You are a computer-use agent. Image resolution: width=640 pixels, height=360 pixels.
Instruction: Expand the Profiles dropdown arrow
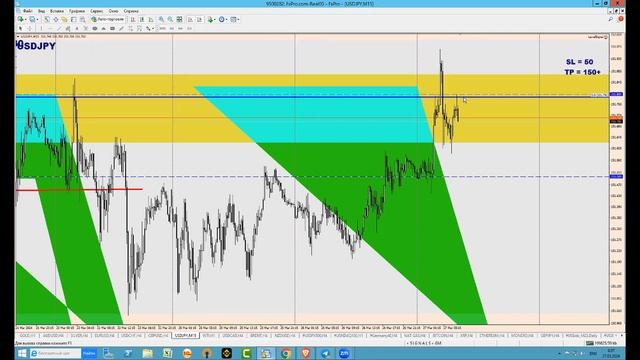(x=38, y=20)
